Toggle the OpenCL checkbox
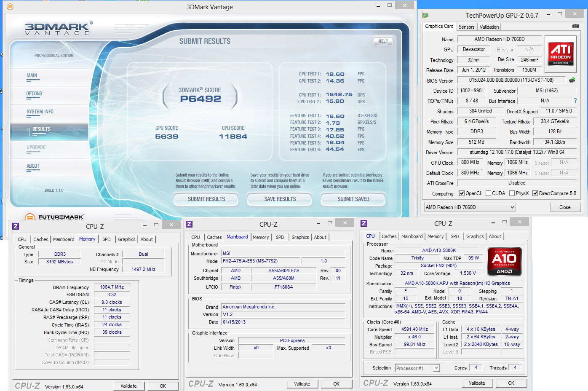 [x=462, y=193]
